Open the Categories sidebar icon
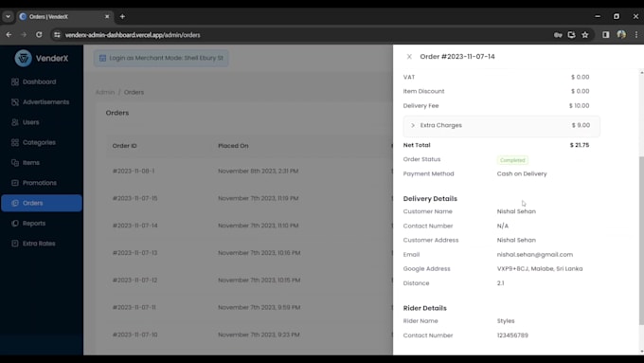This screenshot has height=363, width=644. coord(15,142)
